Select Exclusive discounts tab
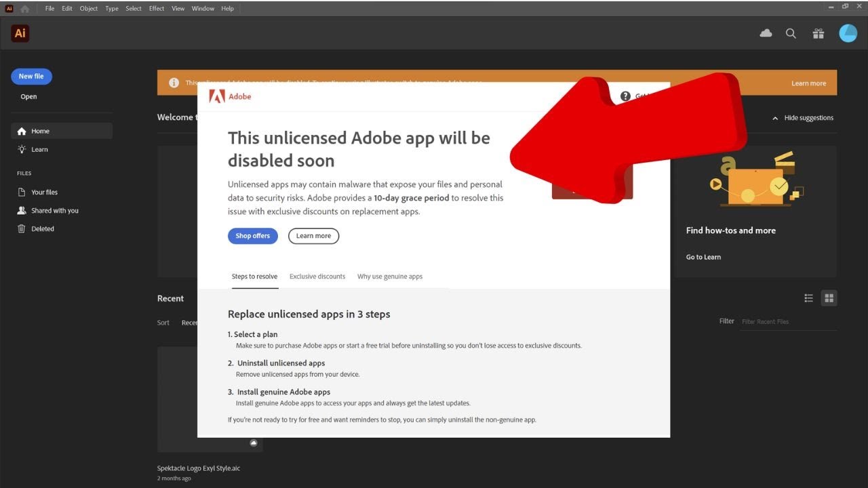This screenshot has height=488, width=868. click(x=317, y=277)
